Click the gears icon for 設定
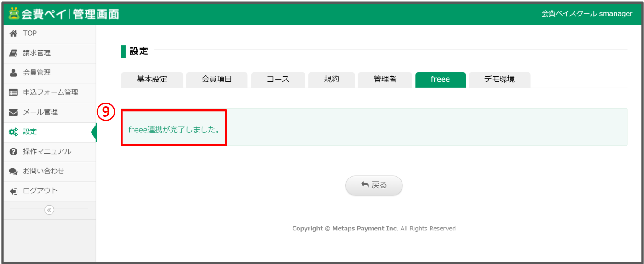The width and height of the screenshot is (644, 264). coord(13,132)
